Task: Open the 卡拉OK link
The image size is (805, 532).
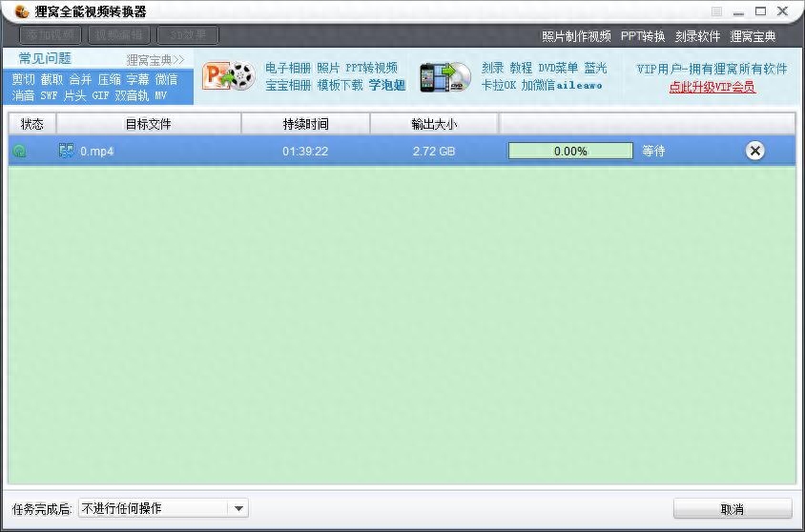Action: [x=499, y=85]
